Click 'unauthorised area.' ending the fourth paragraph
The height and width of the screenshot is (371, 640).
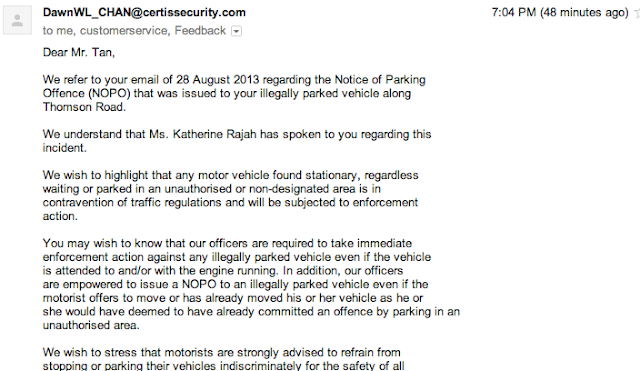pyautogui.click(x=91, y=325)
